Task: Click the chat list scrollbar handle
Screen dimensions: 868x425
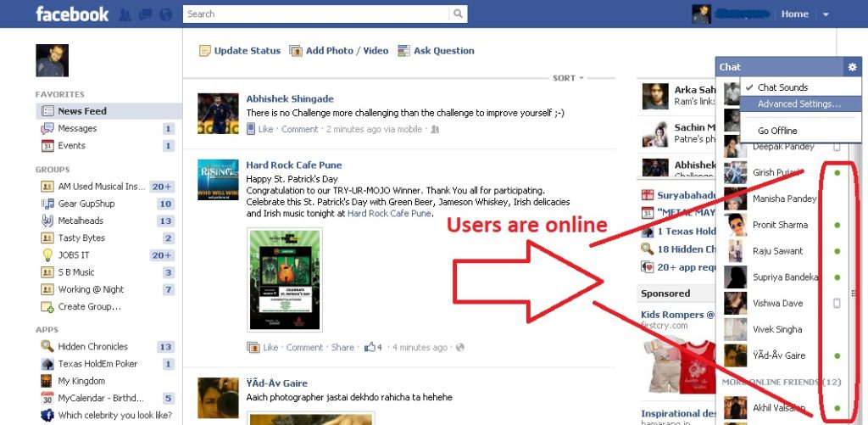Action: (x=853, y=293)
